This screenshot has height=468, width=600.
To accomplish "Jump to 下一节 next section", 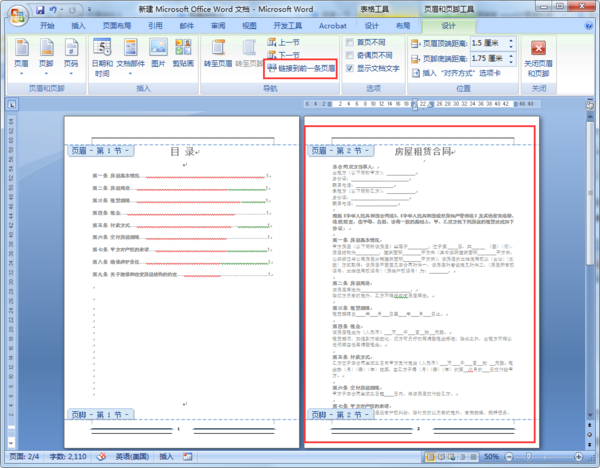I will 283,55.
